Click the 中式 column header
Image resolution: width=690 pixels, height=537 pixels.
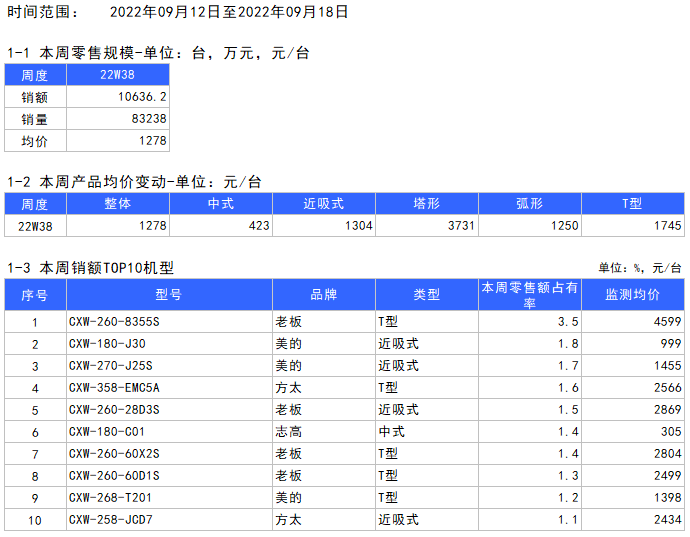click(221, 204)
